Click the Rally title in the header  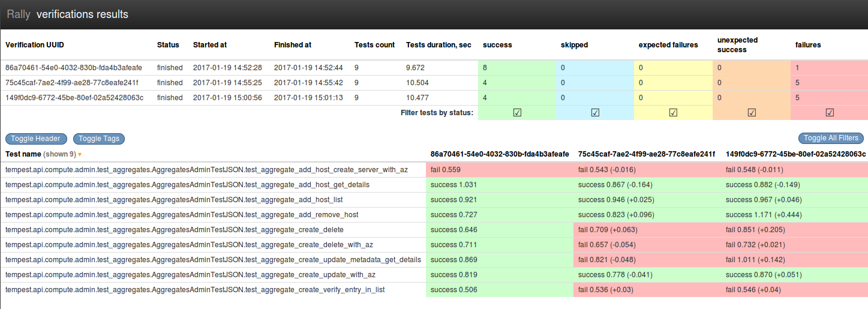19,14
